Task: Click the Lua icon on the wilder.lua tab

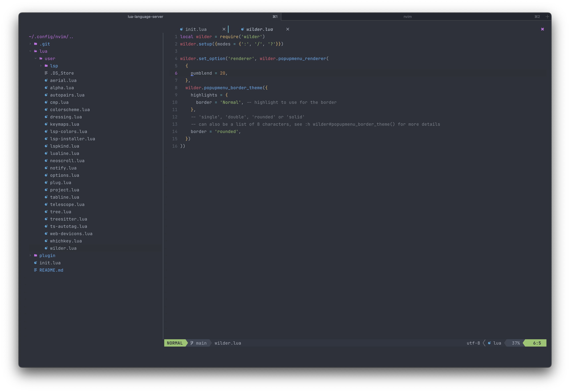Action: point(242,29)
